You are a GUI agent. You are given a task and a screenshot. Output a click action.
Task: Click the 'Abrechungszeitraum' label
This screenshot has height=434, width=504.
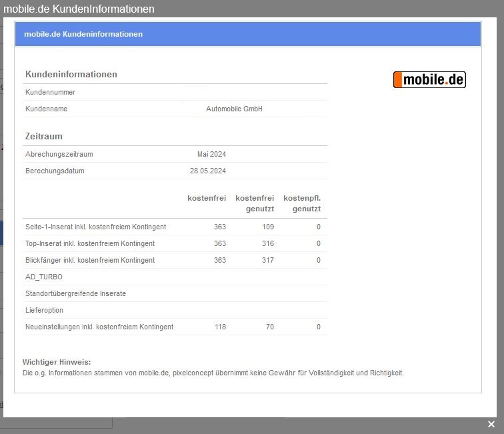(x=59, y=154)
